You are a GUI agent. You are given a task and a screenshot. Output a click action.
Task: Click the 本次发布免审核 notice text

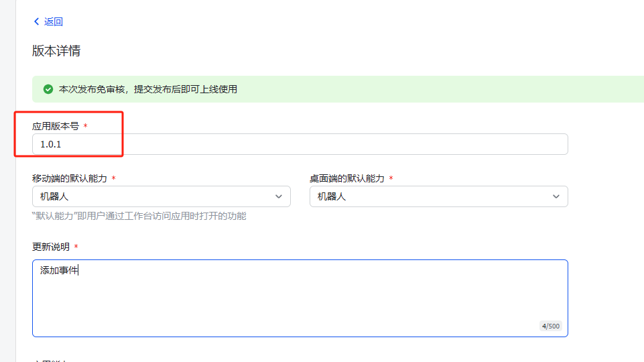(x=147, y=89)
